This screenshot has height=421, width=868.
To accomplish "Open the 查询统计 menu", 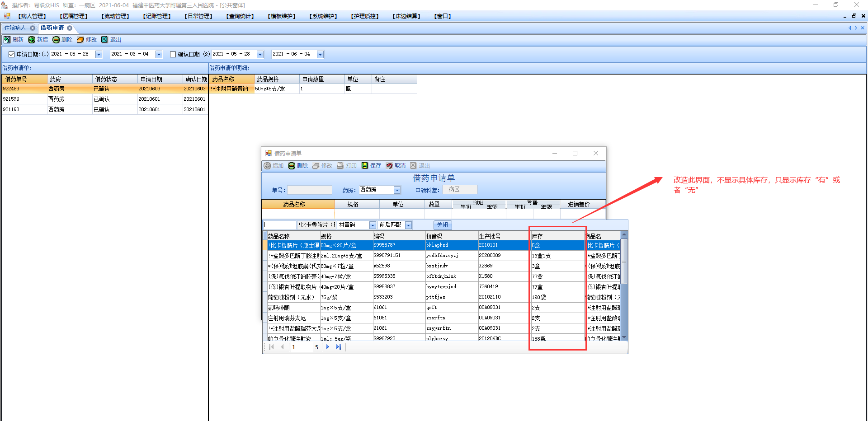I will pos(240,16).
